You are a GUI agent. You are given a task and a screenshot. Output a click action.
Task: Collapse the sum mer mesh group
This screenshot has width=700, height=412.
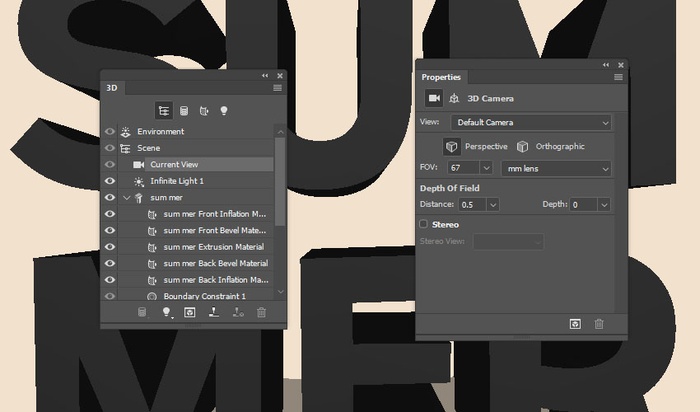(x=126, y=198)
